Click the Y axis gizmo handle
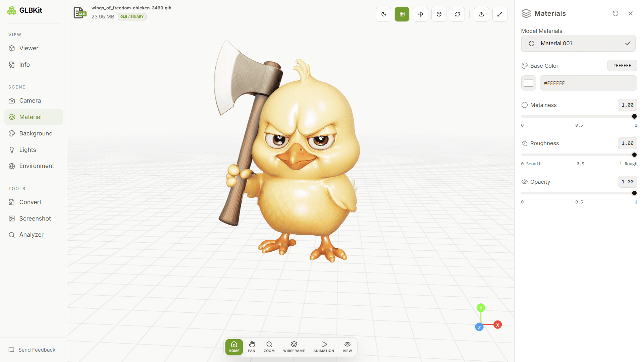Viewport: 644px width, 362px height. pos(481,308)
